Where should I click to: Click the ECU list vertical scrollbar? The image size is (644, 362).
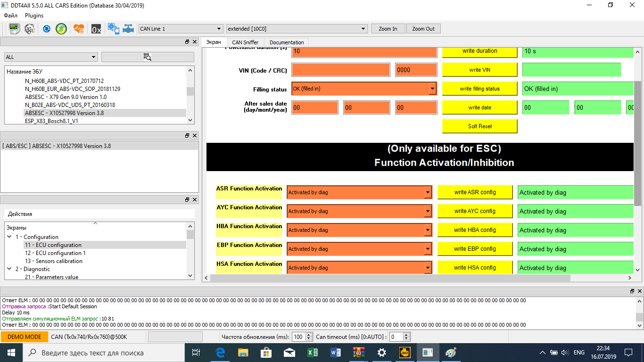(190, 91)
